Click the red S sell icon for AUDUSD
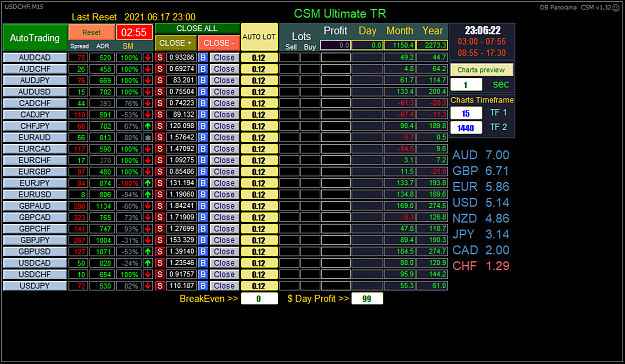This screenshot has width=625, height=364. point(160,92)
